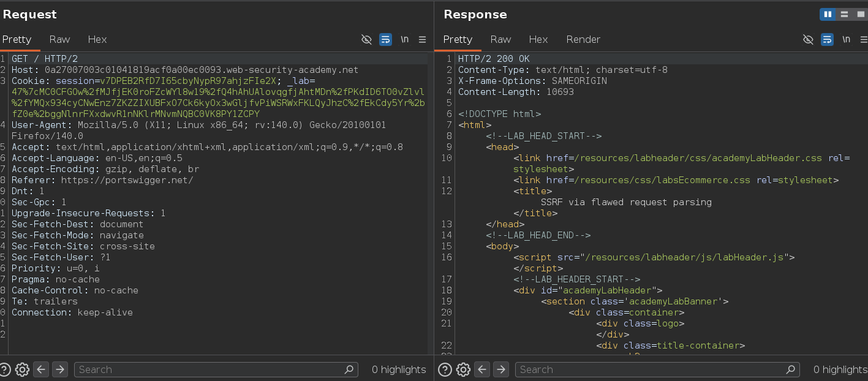Toggle the \n newline display in Request panel
The width and height of the screenshot is (868, 381).
click(x=404, y=39)
